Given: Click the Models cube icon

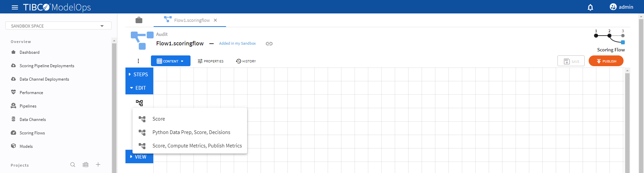Looking at the screenshot, I should pos(13,146).
